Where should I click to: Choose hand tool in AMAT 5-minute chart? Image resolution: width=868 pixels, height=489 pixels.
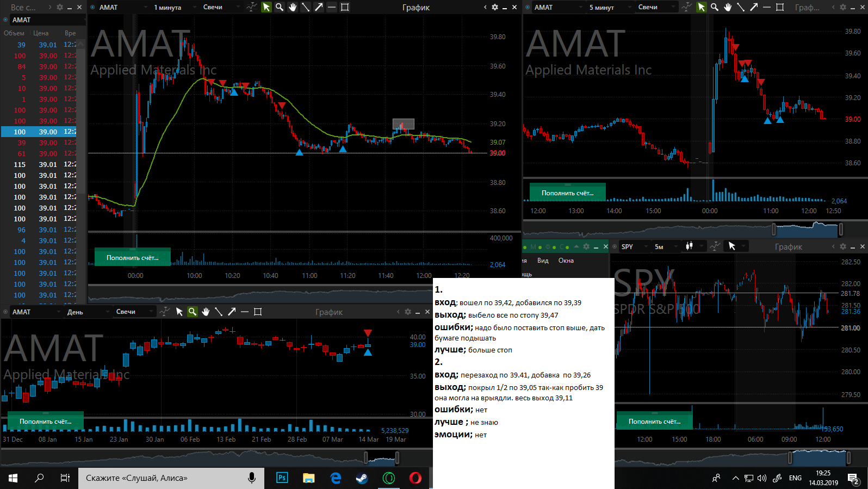click(728, 7)
